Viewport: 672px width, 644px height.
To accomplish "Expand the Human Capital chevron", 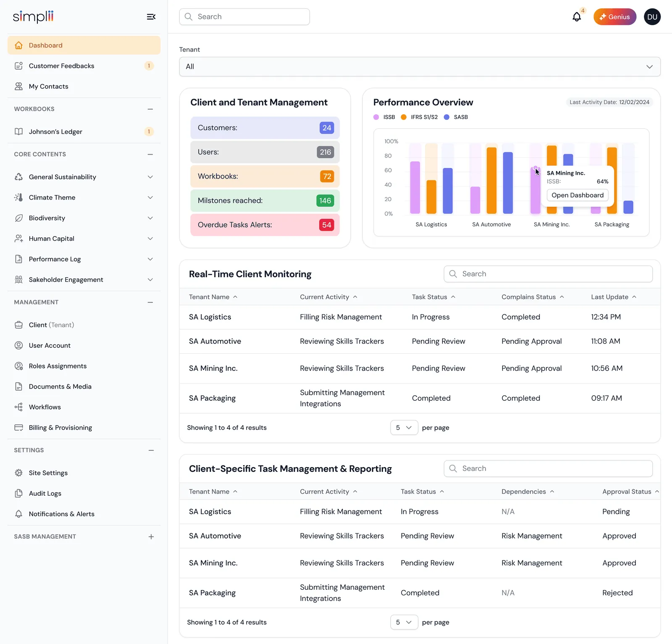I will point(150,239).
